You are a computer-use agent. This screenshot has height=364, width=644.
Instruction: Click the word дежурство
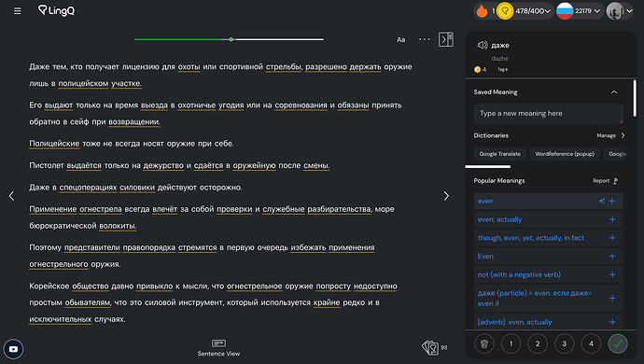tap(163, 165)
